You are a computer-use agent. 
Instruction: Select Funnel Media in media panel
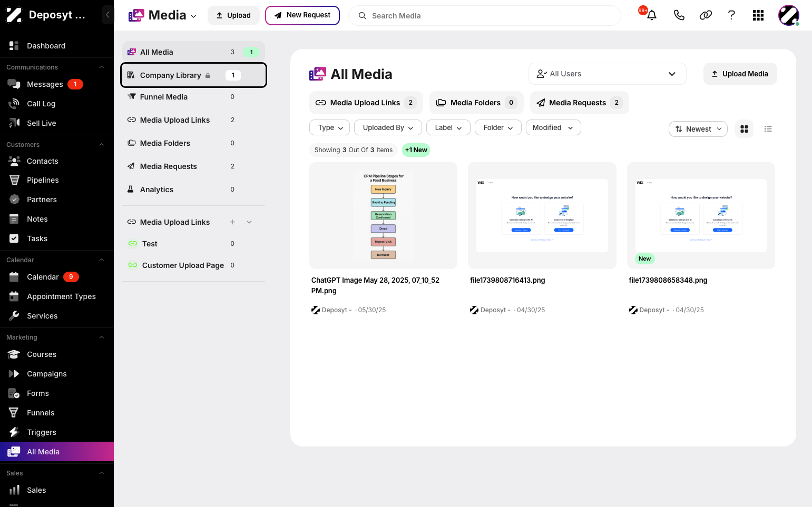(x=193, y=97)
